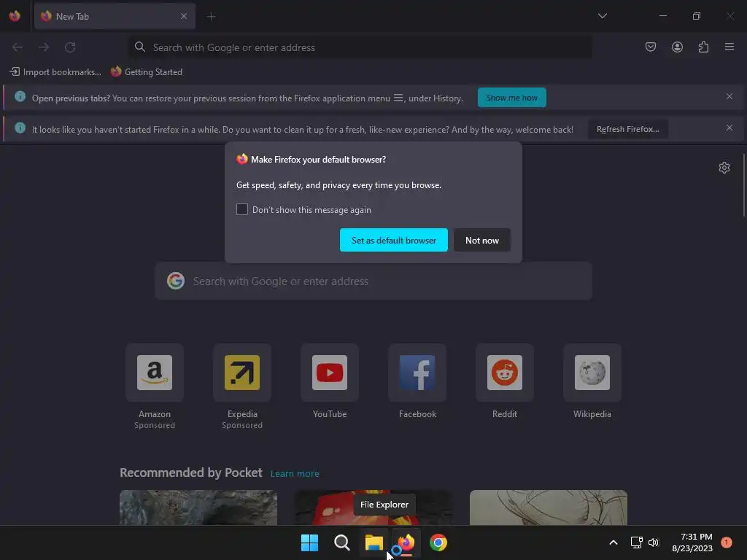Image resolution: width=747 pixels, height=560 pixels.
Task: Check Don't show this message again
Action: click(x=242, y=209)
